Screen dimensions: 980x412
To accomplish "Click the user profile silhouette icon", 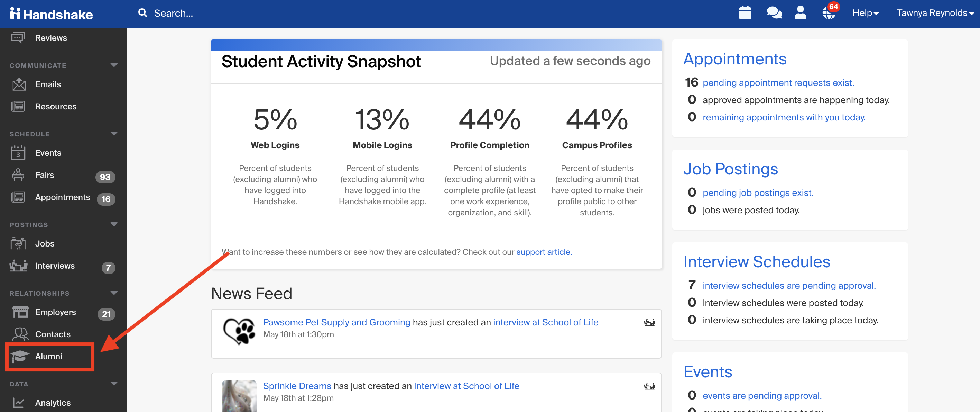I will click(x=800, y=13).
